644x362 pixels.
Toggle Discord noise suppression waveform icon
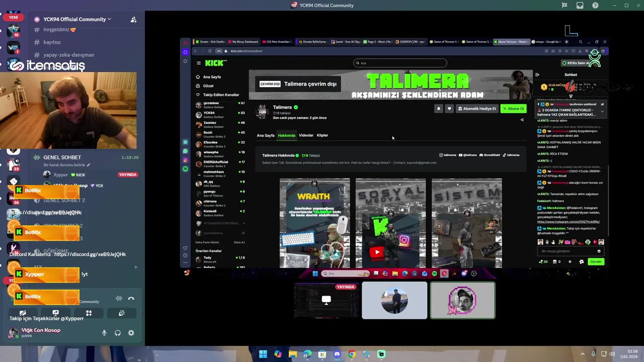coord(119,298)
